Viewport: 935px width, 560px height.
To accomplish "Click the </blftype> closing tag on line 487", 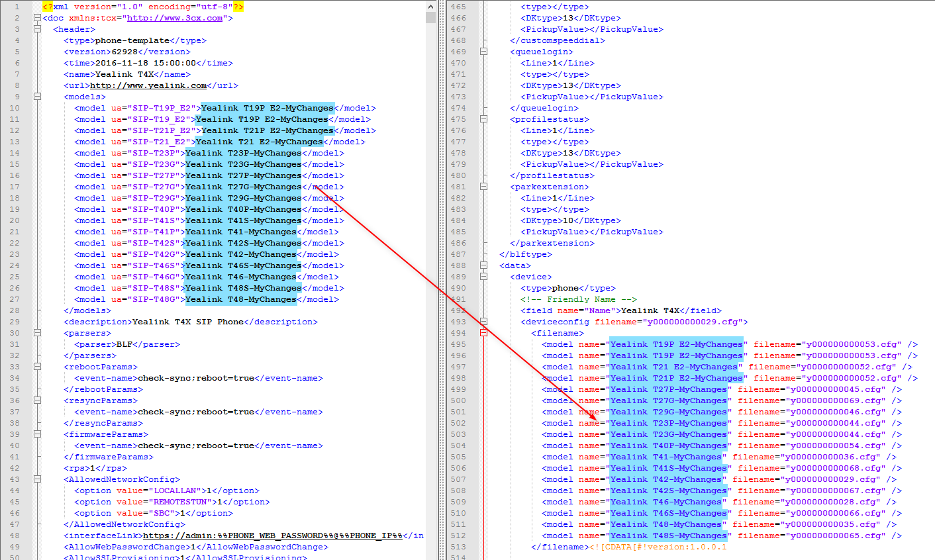I will [x=526, y=254].
